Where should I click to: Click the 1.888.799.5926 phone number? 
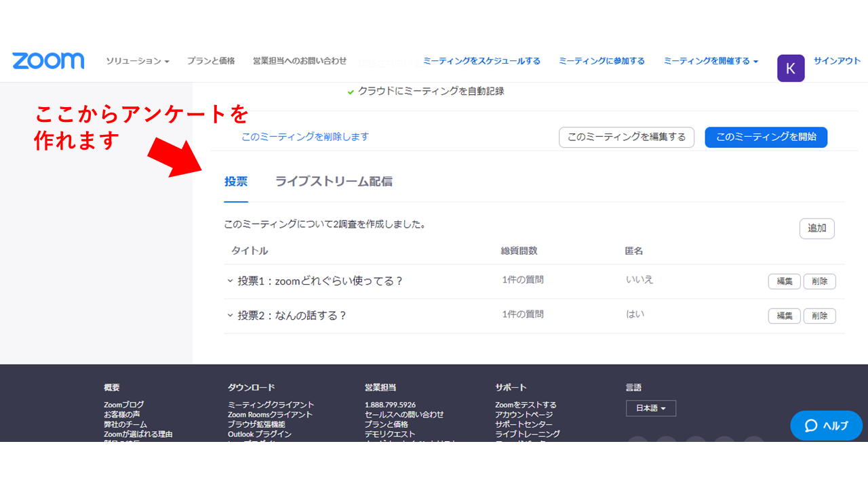[391, 405]
